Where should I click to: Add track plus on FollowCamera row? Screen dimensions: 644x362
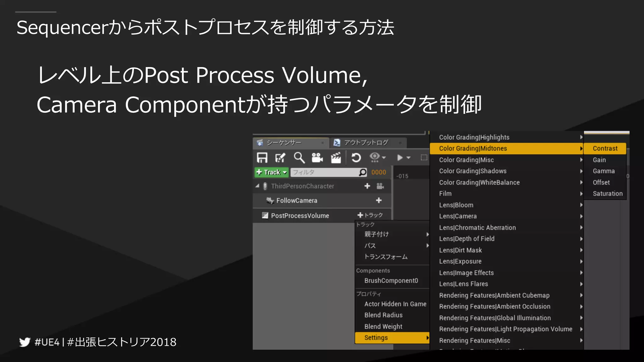379,200
